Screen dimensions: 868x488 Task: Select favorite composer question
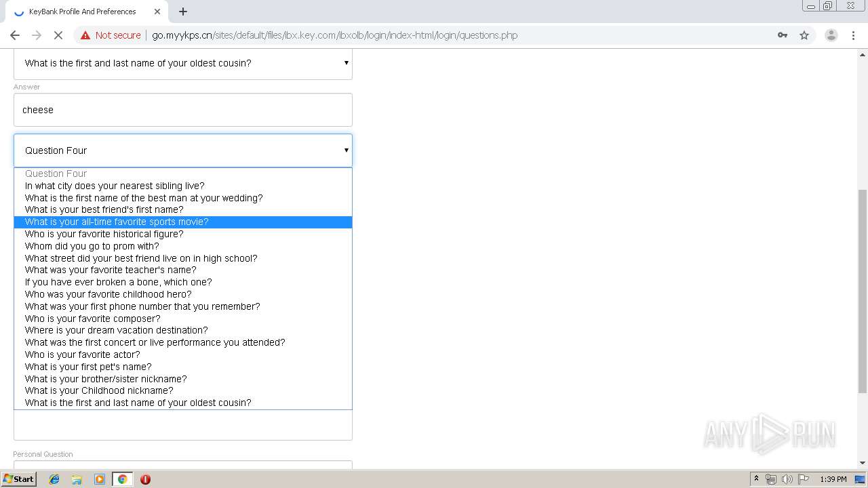click(183, 319)
